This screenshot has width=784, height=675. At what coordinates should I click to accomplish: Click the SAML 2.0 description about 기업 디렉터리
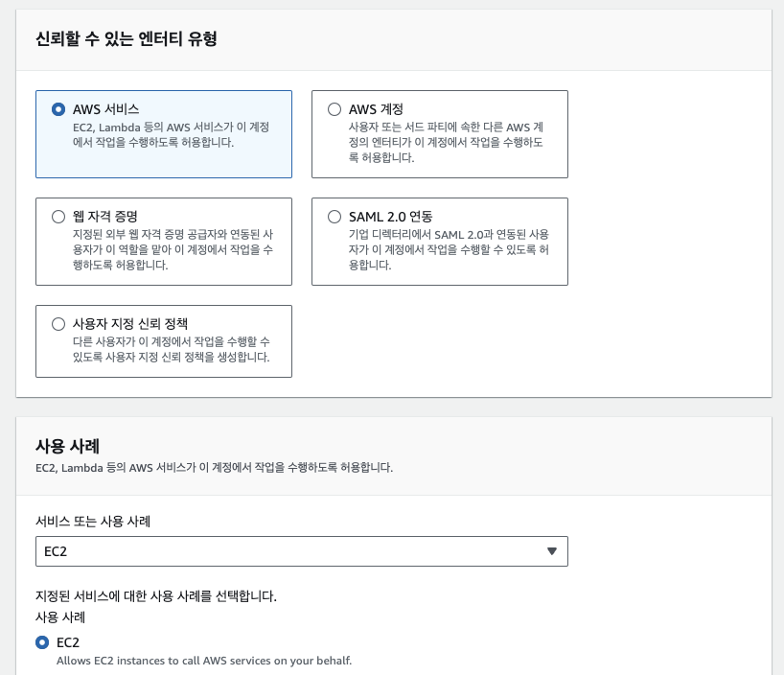point(449,249)
